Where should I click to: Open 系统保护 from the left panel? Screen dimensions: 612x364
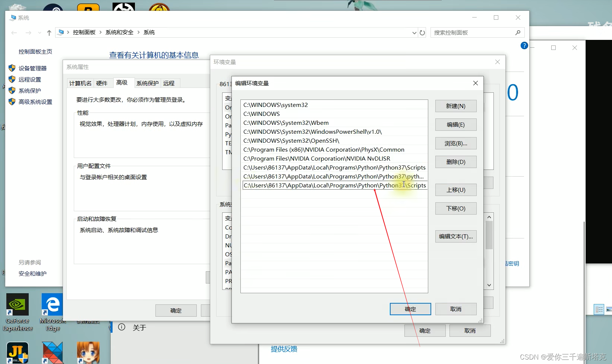click(x=30, y=90)
